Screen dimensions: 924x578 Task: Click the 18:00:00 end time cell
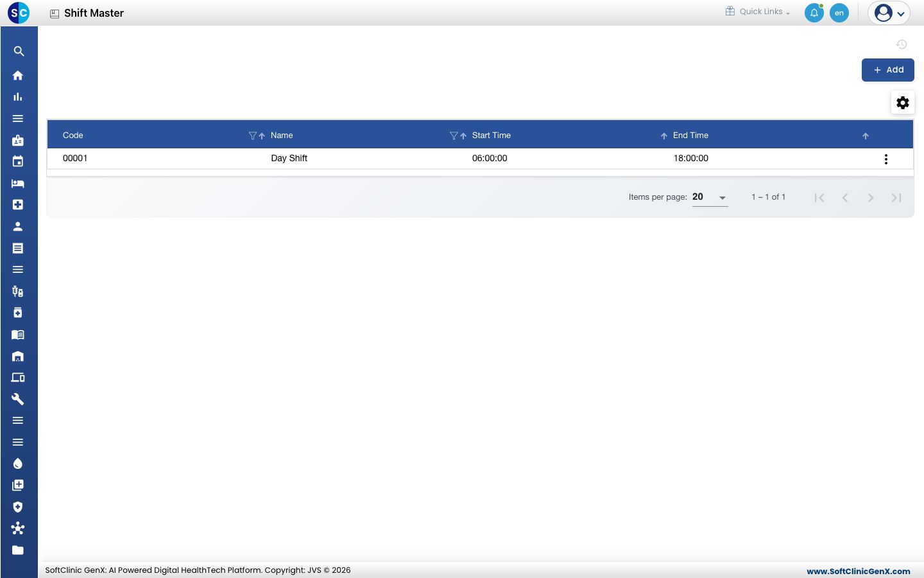(x=691, y=158)
